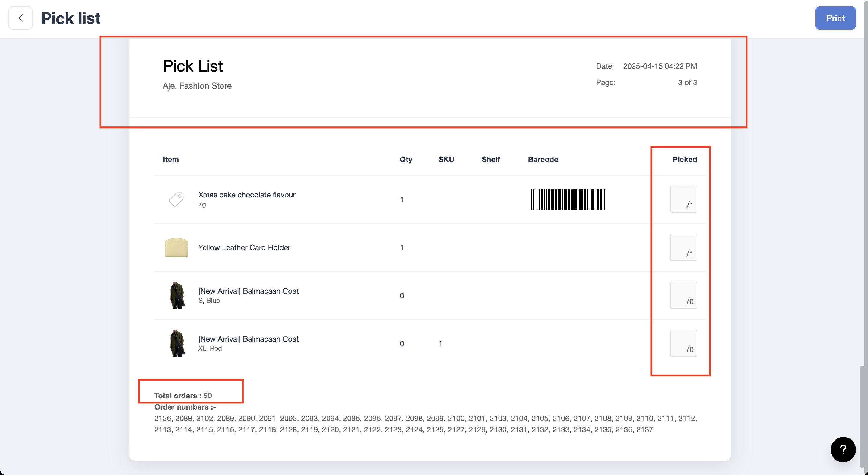This screenshot has height=475, width=868.
Task: Click the page scrollbar thumb
Action: 862,416
